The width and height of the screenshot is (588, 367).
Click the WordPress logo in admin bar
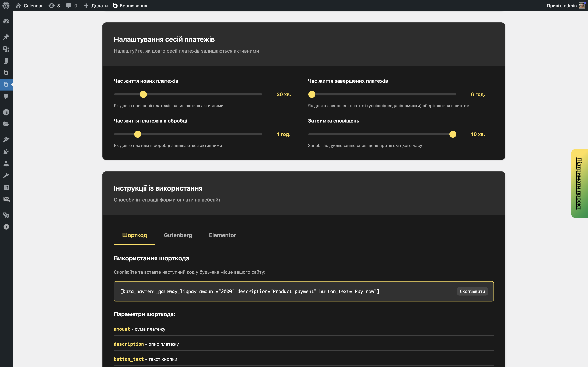(x=6, y=6)
